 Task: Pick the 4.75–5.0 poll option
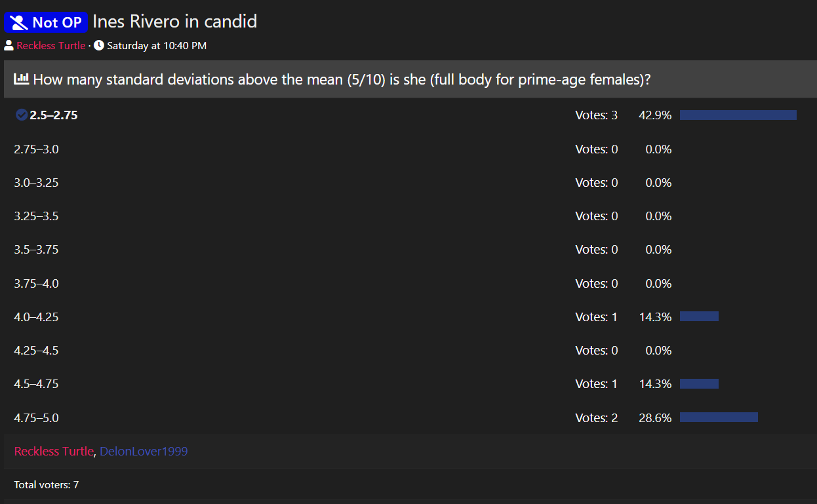36,417
